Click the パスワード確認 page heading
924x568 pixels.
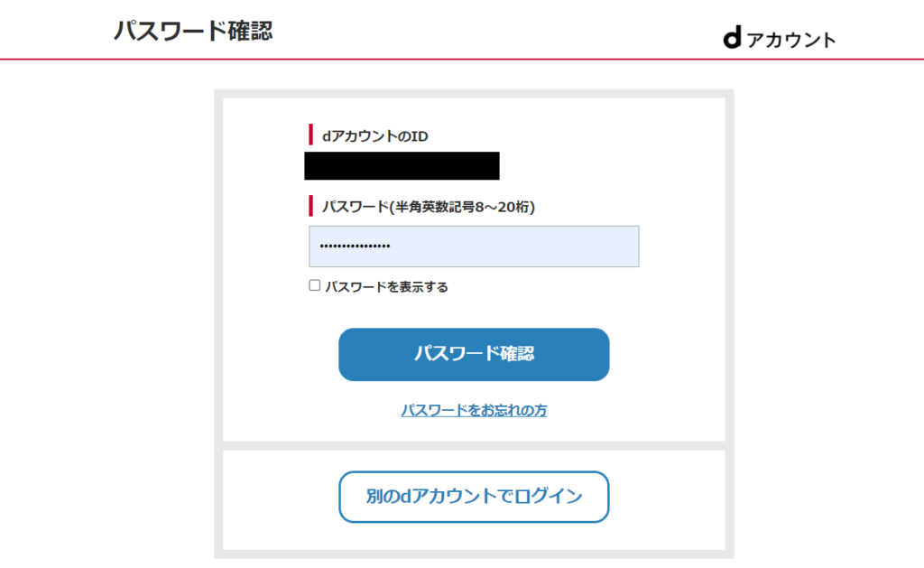[x=193, y=31]
